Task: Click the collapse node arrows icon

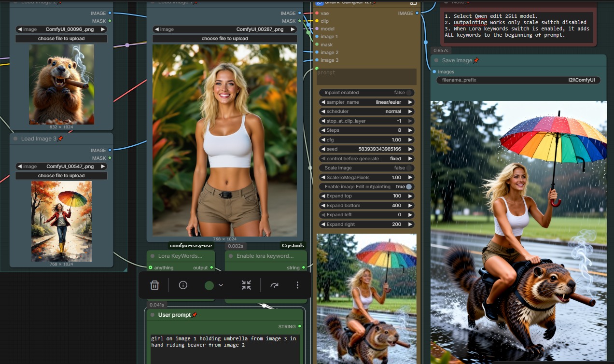Action: pyautogui.click(x=246, y=285)
